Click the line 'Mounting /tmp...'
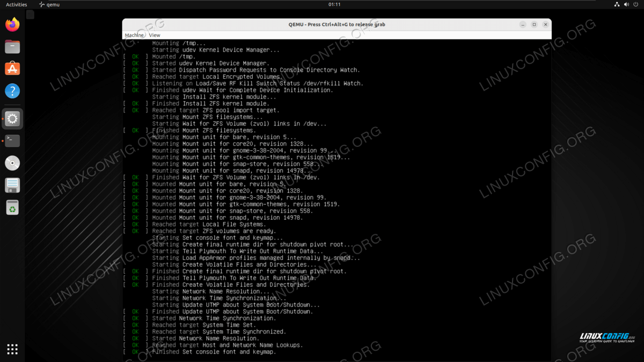 point(179,43)
